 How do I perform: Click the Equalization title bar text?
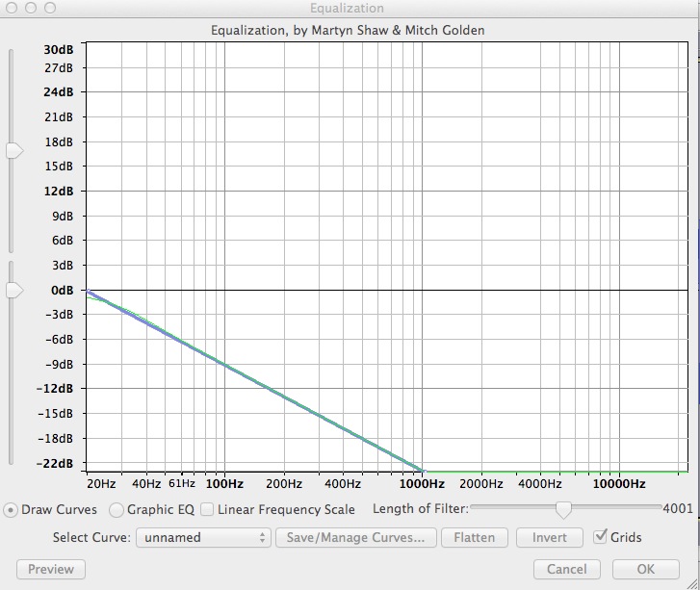pos(347,8)
